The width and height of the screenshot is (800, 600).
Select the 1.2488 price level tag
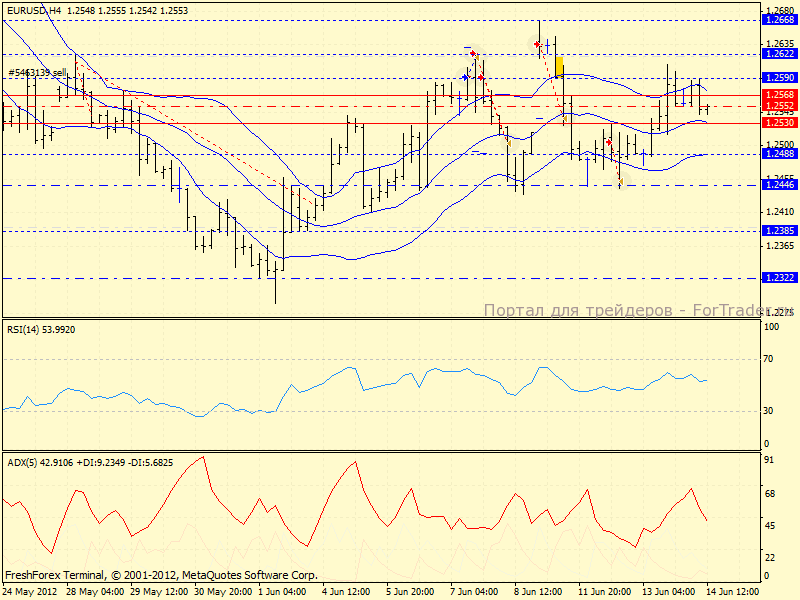779,154
